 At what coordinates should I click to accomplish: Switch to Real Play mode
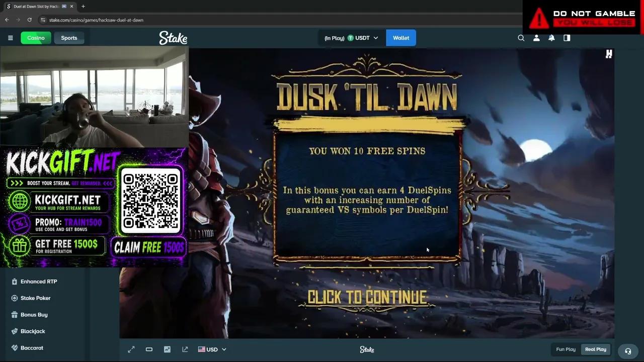(x=596, y=349)
